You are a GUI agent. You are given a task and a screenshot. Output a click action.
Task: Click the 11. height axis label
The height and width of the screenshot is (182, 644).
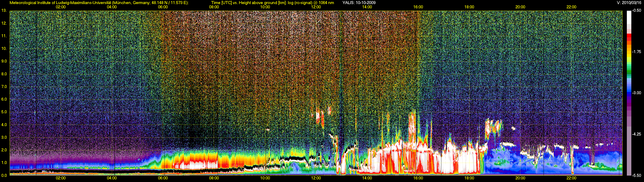[4, 36]
